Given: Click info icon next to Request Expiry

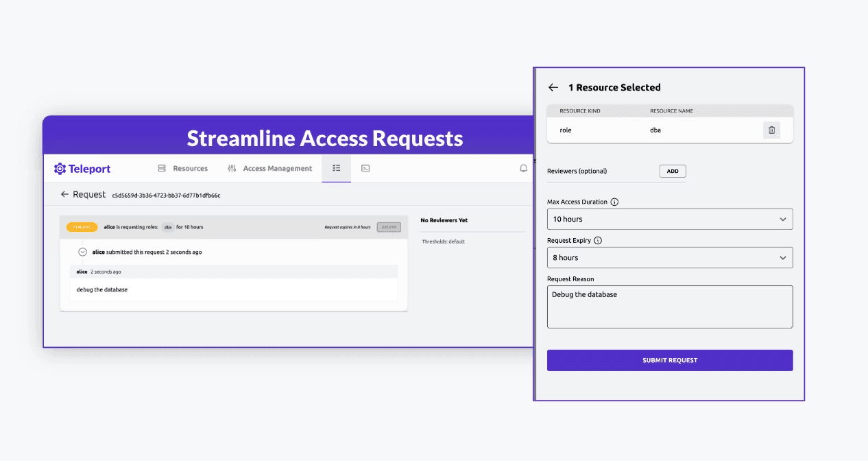Looking at the screenshot, I should pos(598,241).
